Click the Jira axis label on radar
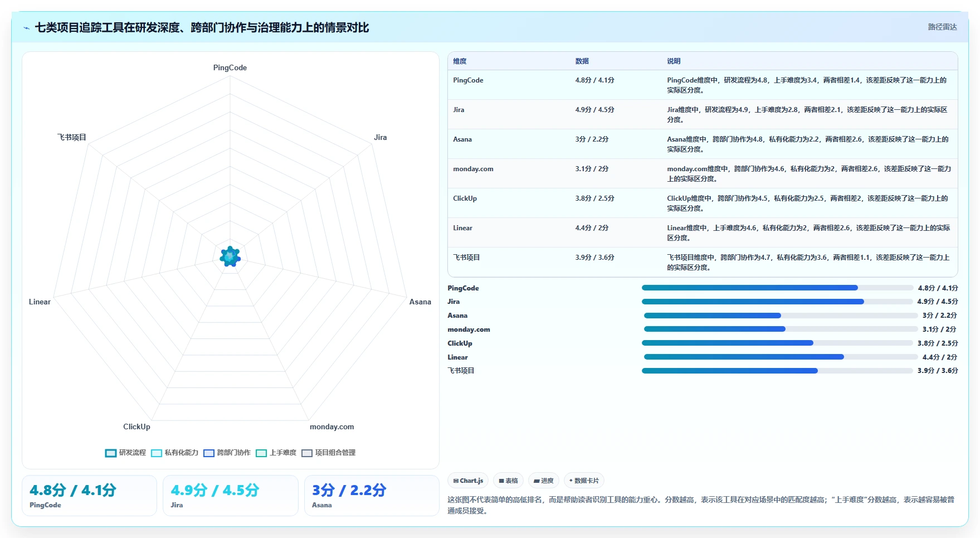The width and height of the screenshot is (980, 538). tap(380, 137)
